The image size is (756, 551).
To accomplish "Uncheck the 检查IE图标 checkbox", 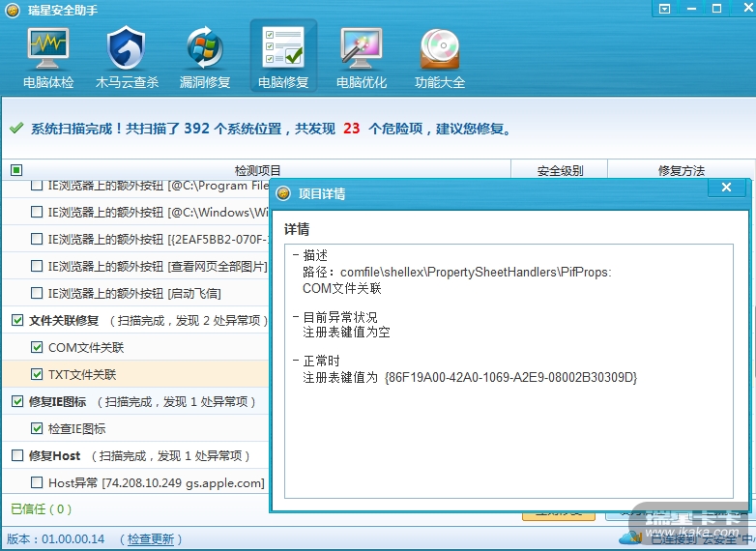I will [36, 428].
